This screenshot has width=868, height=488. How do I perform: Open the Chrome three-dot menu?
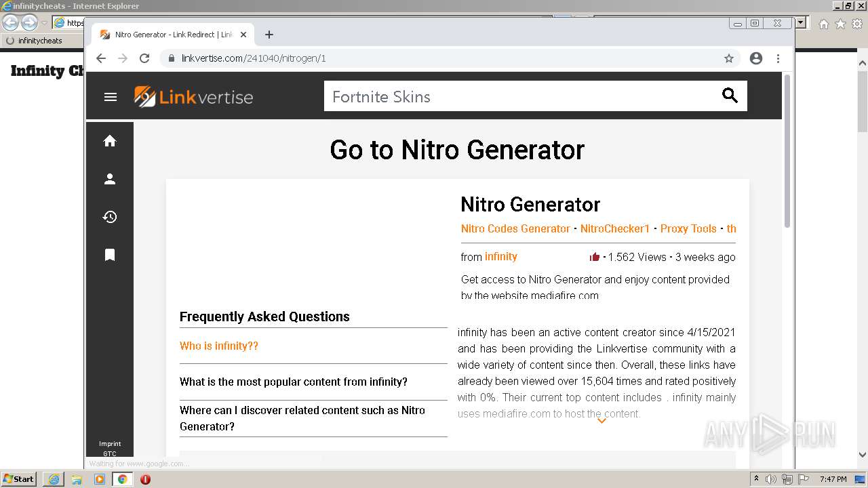[778, 58]
